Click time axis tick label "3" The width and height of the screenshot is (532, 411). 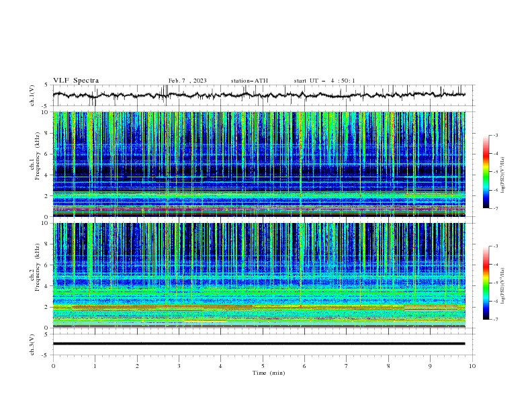[179, 366]
